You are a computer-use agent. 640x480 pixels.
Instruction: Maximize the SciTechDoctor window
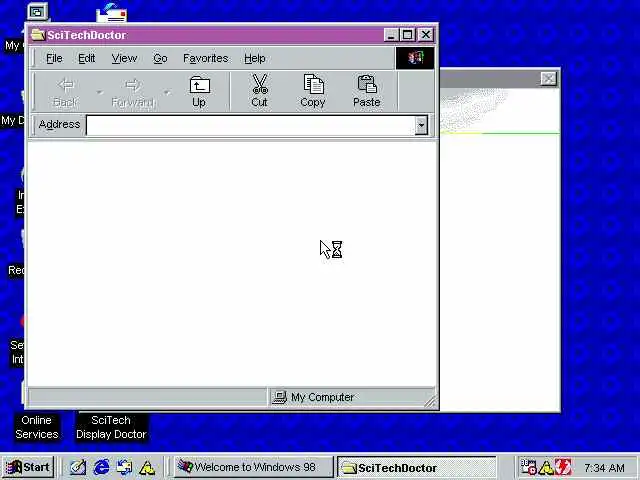[x=407, y=35]
